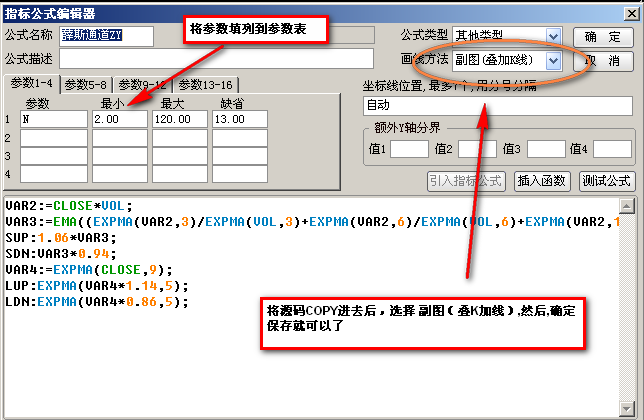Switch to the 参数1-4 tab
Image resolution: width=644 pixels, height=420 pixels.
(x=32, y=83)
